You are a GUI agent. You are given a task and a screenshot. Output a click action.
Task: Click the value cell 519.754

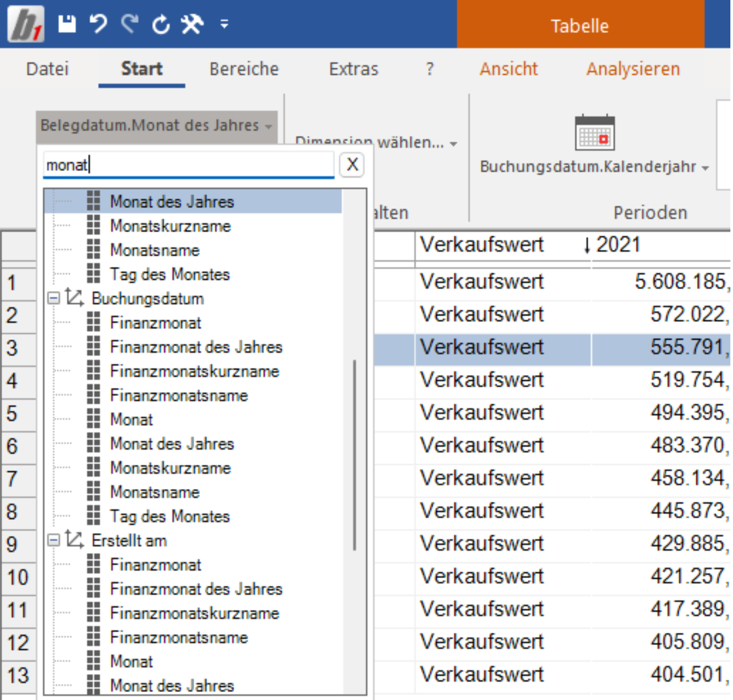click(661, 380)
